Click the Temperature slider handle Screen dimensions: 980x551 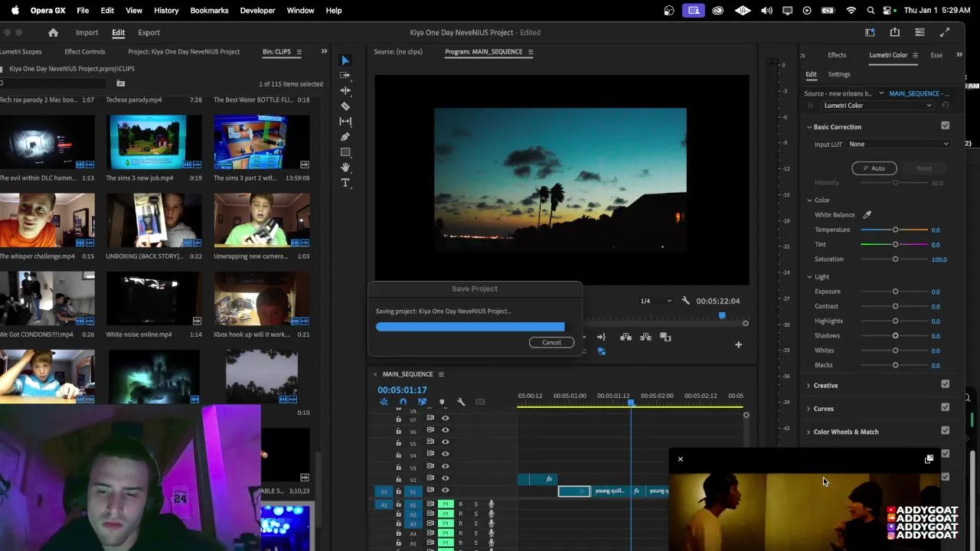[x=895, y=230]
